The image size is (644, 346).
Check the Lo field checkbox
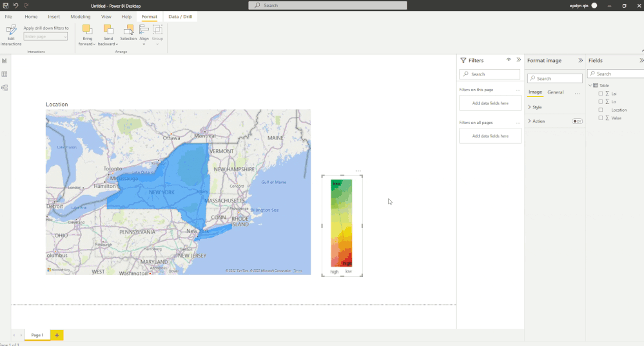coord(600,101)
